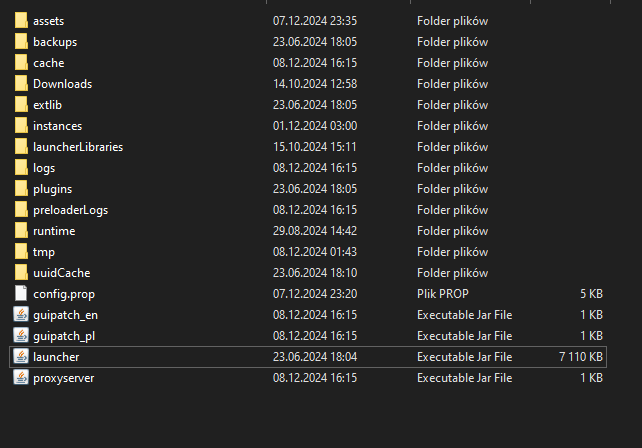Click the uuidCache folder icon
This screenshot has width=642, height=448.
pos(22,273)
